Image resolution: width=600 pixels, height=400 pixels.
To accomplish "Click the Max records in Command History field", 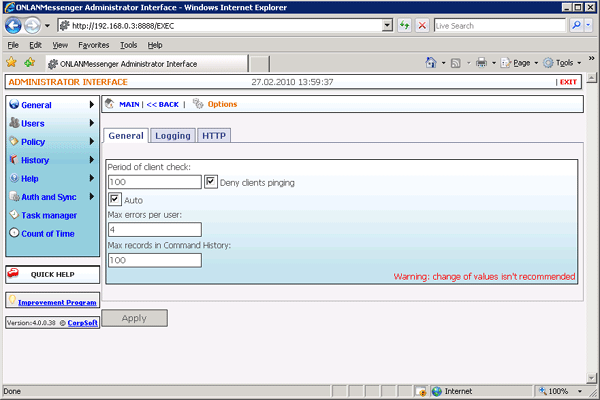I will (155, 260).
